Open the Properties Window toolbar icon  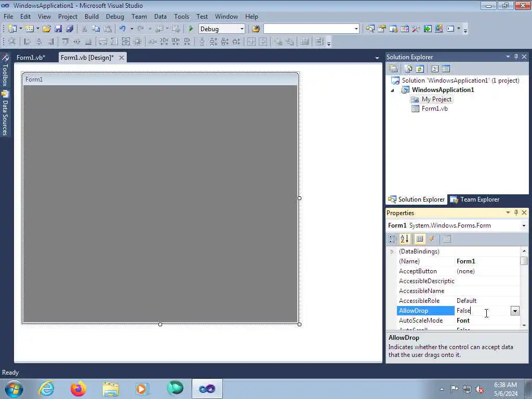382,29
